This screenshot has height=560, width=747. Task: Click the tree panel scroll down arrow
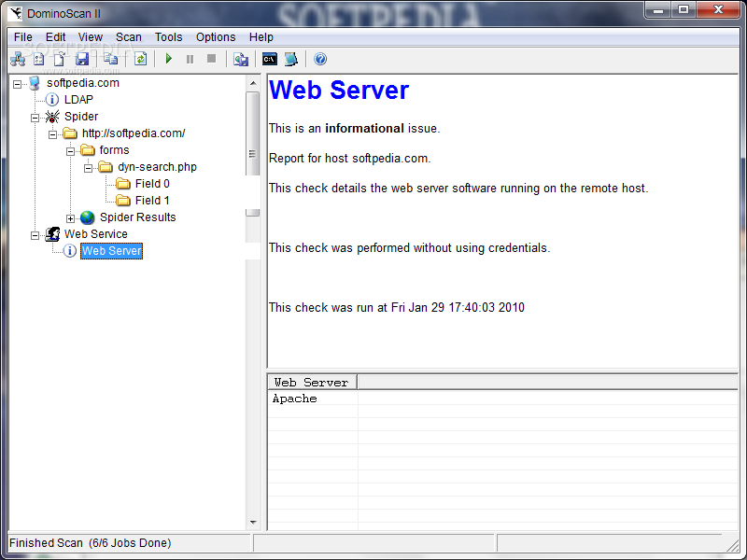(253, 523)
